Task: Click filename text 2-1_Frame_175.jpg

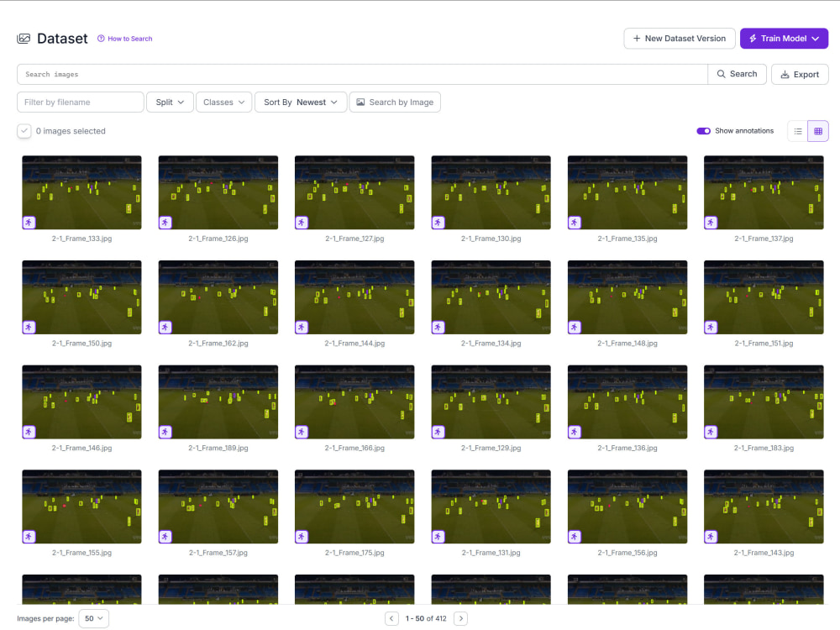Action: pyautogui.click(x=354, y=553)
